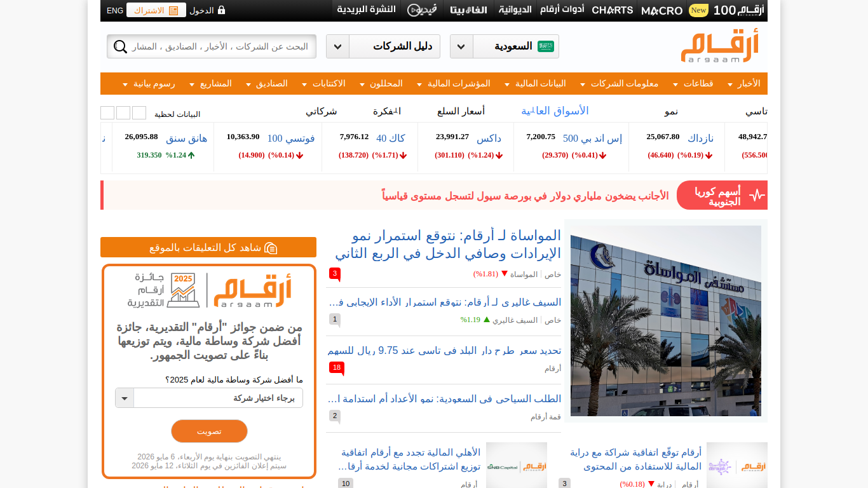Open the السيف غاليري article link

pyautogui.click(x=444, y=302)
